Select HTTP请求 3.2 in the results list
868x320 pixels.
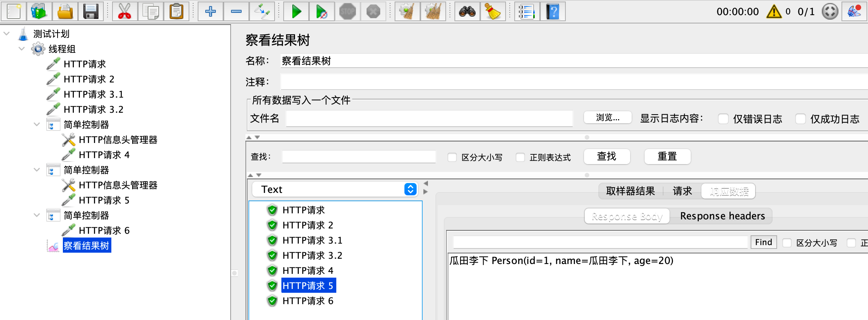312,256
